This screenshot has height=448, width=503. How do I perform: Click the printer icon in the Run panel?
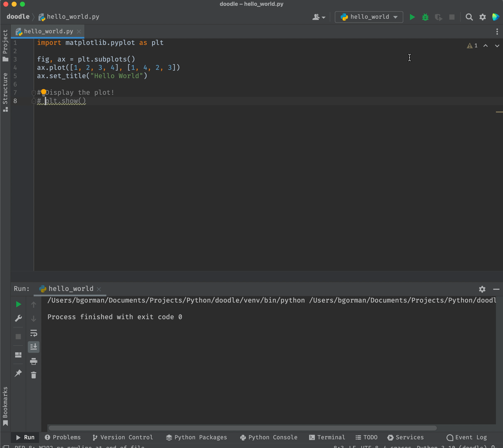(x=33, y=361)
